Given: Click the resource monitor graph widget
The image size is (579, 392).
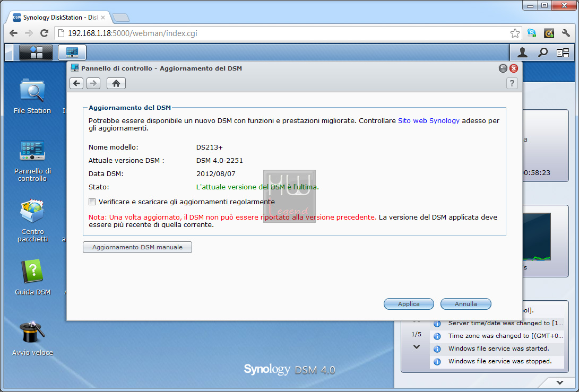Looking at the screenshot, I should (x=537, y=237).
